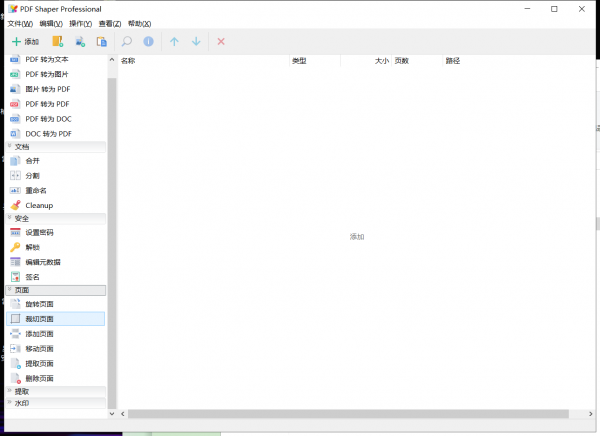600x436 pixels.
Task: Click the move up arrow icon
Action: [x=174, y=41]
